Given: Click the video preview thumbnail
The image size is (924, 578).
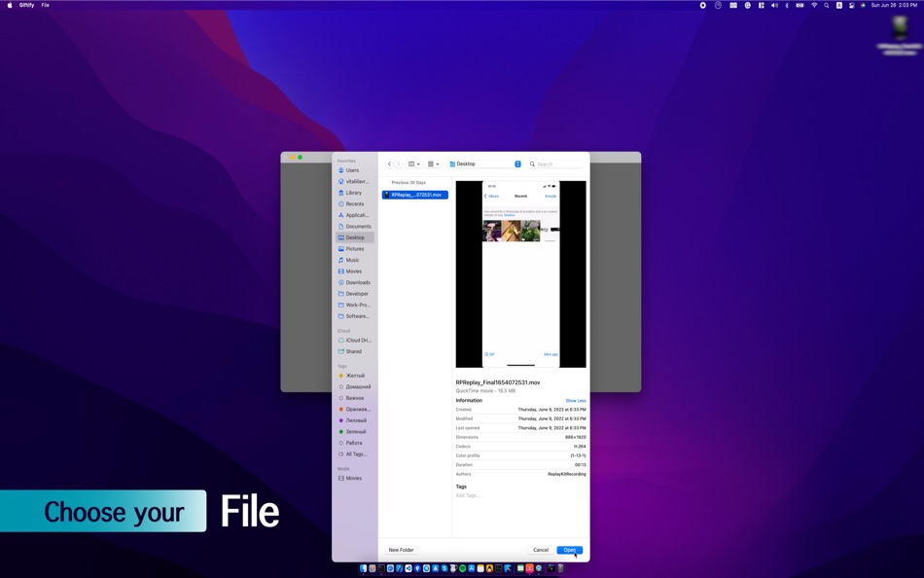Looking at the screenshot, I should [x=521, y=274].
